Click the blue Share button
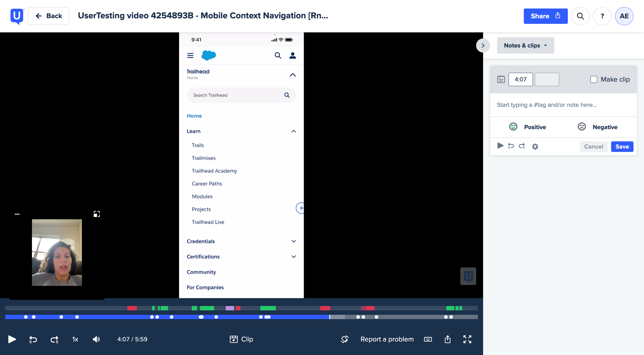644x355 pixels. tap(546, 16)
